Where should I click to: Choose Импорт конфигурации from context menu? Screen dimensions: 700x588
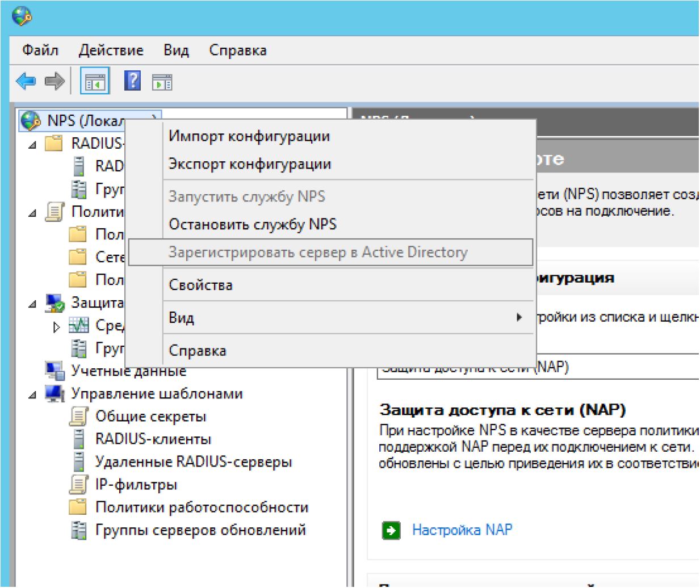click(x=249, y=136)
